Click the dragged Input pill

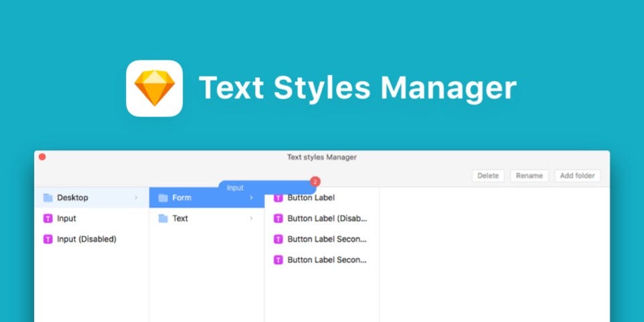268,188
